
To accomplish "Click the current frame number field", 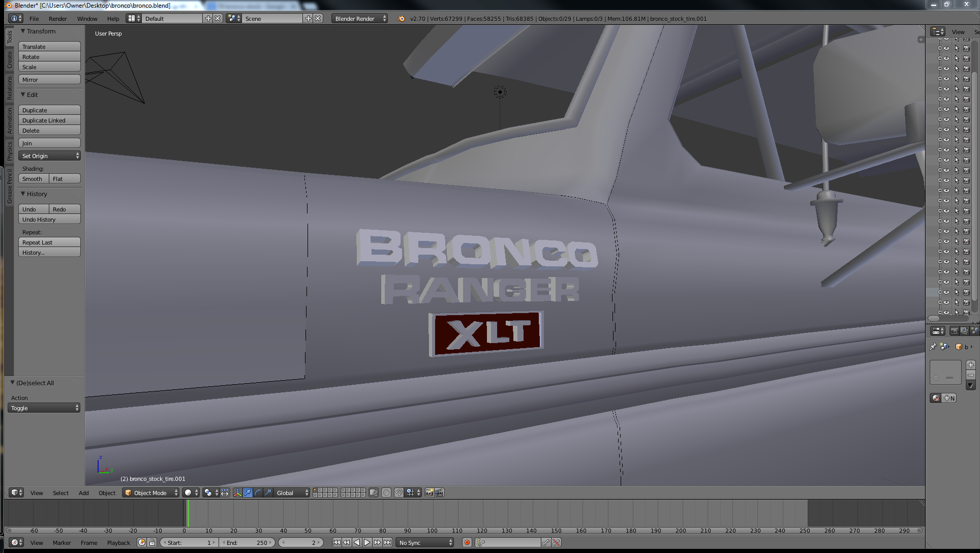I will pyautogui.click(x=301, y=543).
